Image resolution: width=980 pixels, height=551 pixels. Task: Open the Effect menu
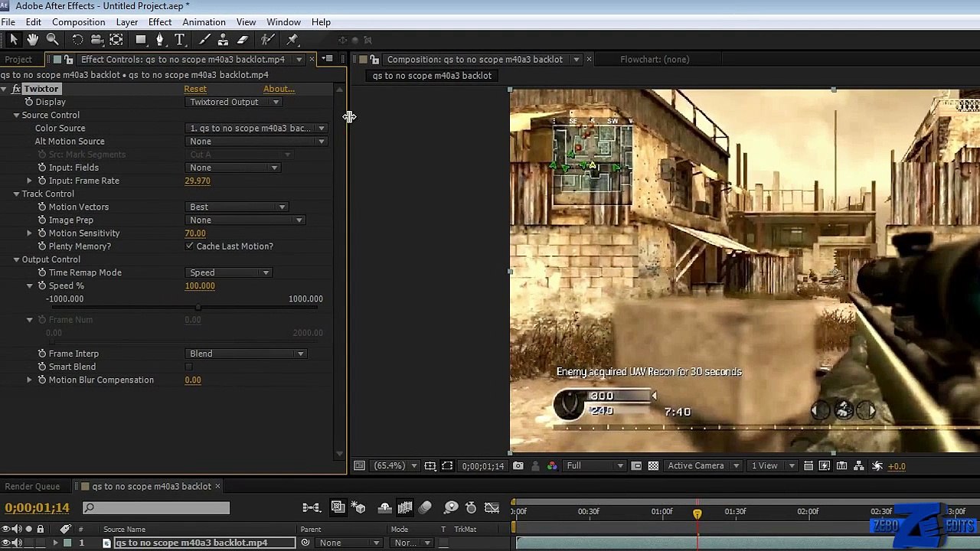tap(159, 22)
